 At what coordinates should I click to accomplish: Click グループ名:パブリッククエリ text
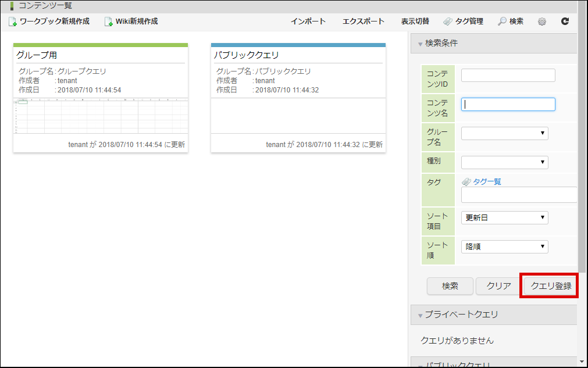click(263, 71)
